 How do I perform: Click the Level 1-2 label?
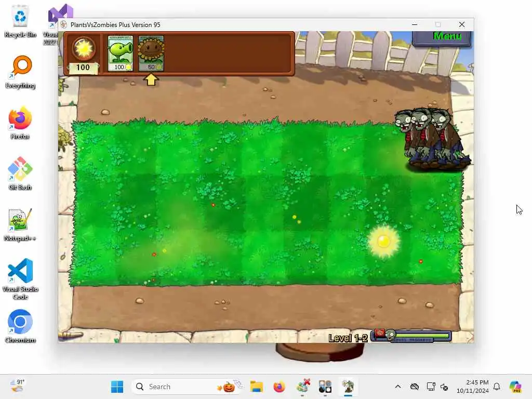coord(348,338)
